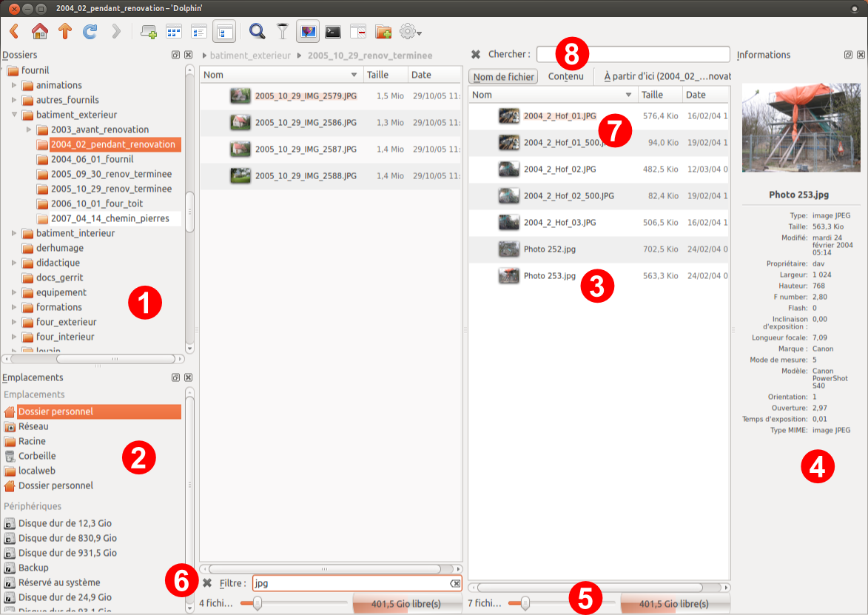868x615 pixels.
Task: Click the filter funnel icon
Action: [x=283, y=32]
